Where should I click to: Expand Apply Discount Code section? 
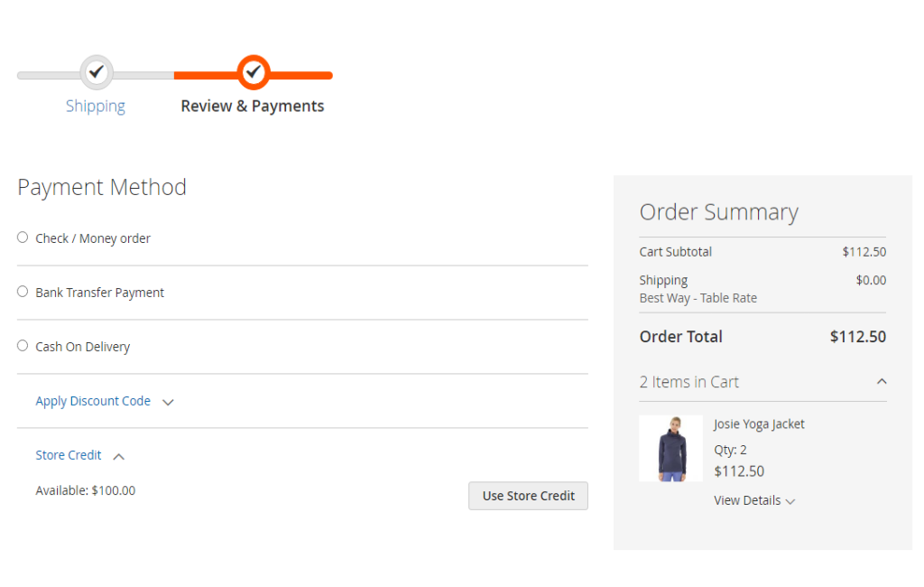pos(93,401)
